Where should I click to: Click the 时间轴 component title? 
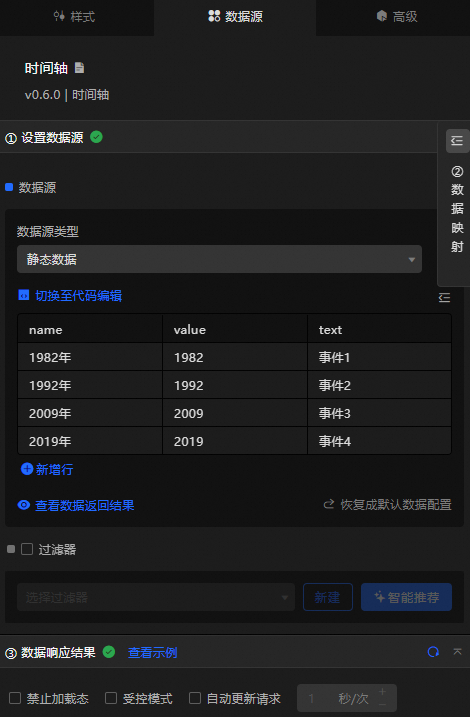click(46, 68)
